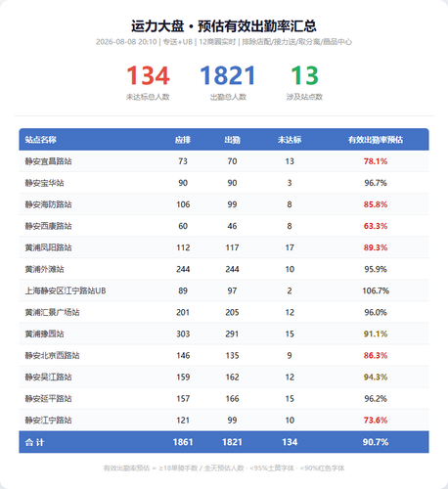Click the 96.7% rate for 静安宝华站

(x=376, y=183)
